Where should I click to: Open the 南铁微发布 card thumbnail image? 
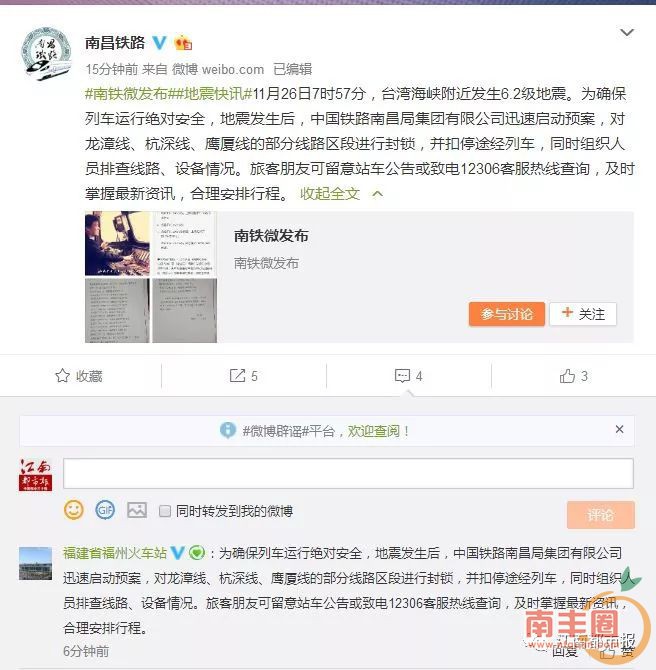[x=151, y=277]
